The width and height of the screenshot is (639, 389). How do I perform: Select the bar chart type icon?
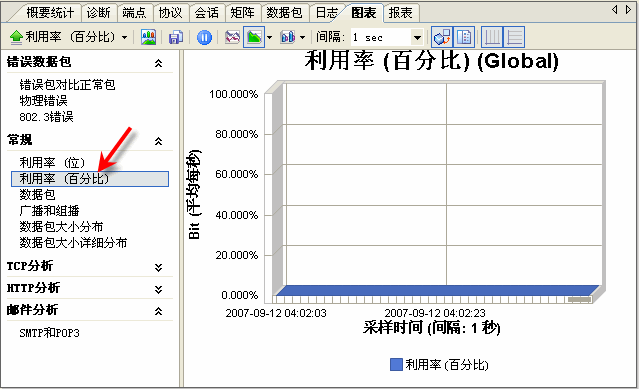(287, 37)
